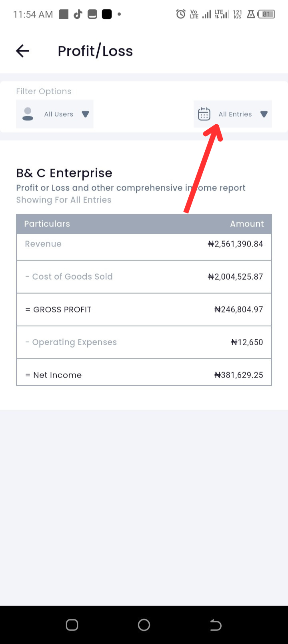This screenshot has width=288, height=644.
Task: Tap the Net Income amount
Action: click(239, 375)
